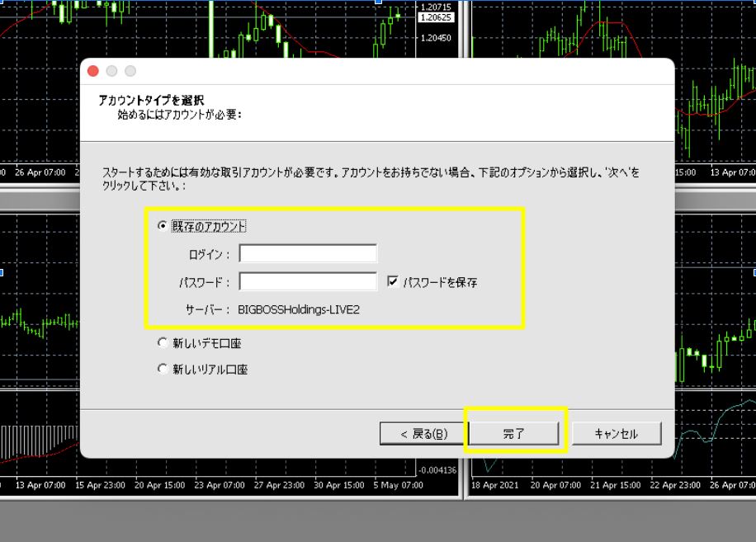Choose the 新しいデモ口座 option
The width and height of the screenshot is (756, 542).
point(162,343)
